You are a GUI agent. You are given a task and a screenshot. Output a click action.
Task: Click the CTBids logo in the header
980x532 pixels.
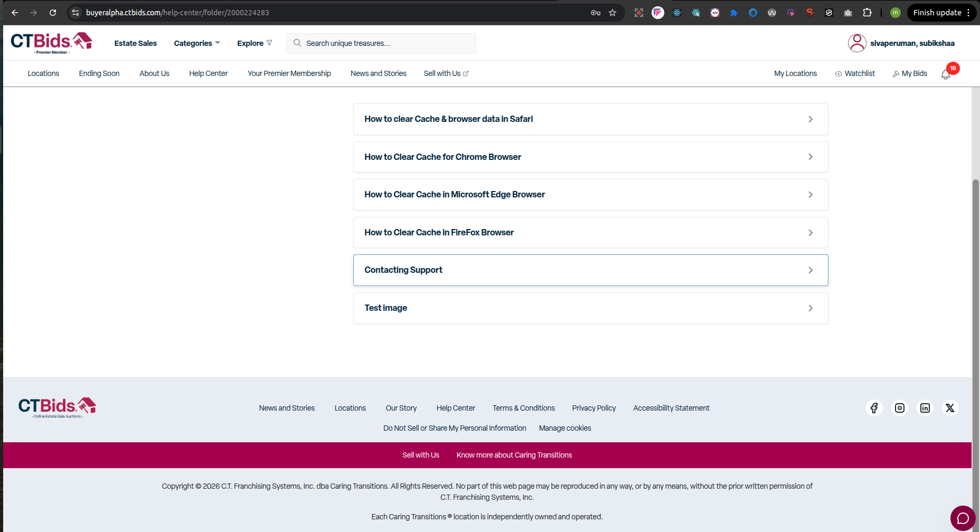(51, 43)
